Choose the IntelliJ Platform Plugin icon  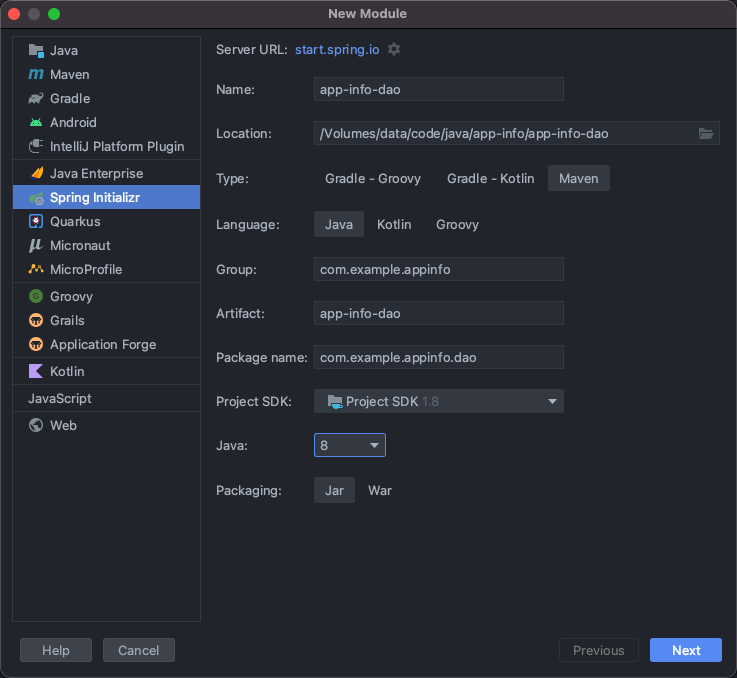click(36, 146)
